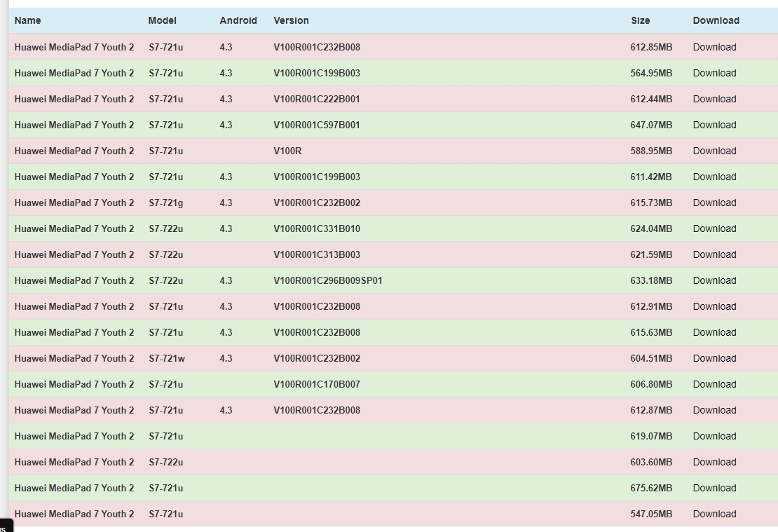Download the 611.42MB firmware file
778x532 pixels.
(x=714, y=177)
